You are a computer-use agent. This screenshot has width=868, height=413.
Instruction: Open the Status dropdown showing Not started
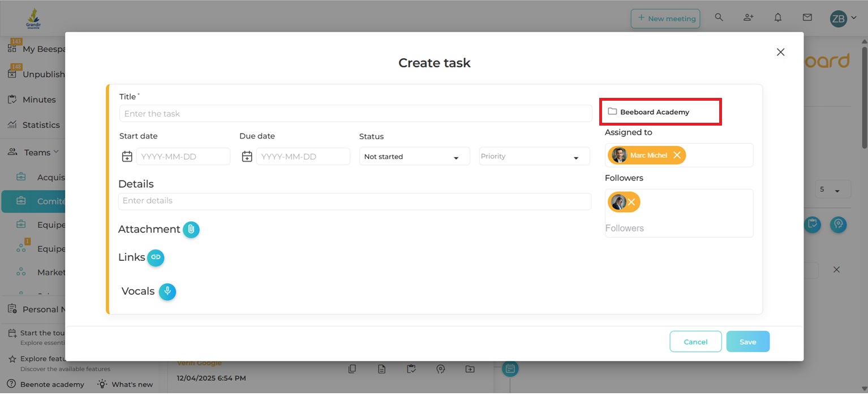(414, 156)
